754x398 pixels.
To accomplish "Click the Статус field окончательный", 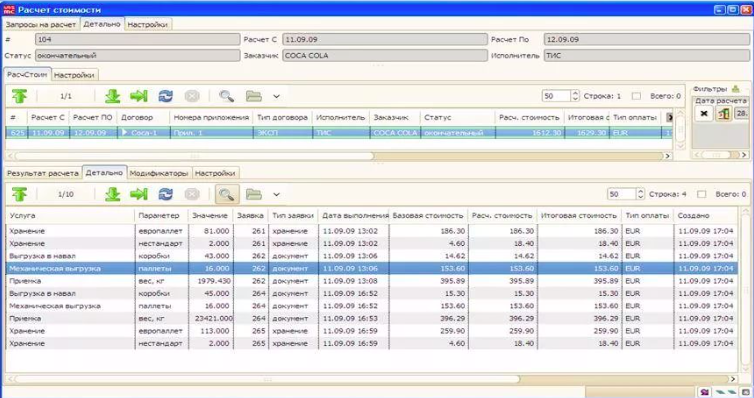I will [138, 55].
